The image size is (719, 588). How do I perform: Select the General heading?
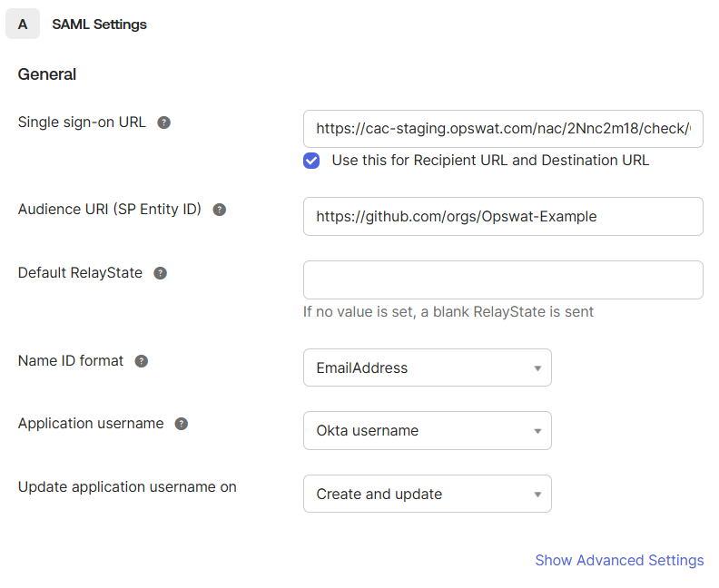(47, 74)
